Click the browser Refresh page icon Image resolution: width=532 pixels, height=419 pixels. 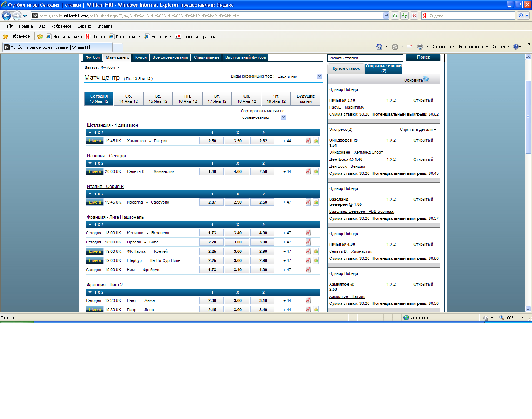tap(405, 16)
